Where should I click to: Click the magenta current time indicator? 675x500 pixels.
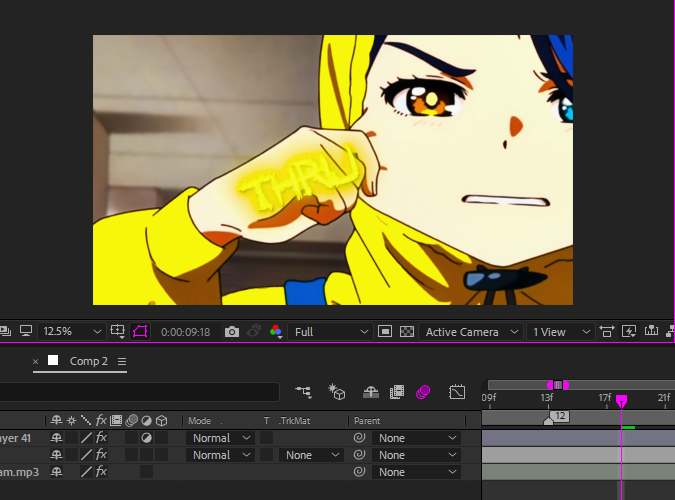[621, 401]
